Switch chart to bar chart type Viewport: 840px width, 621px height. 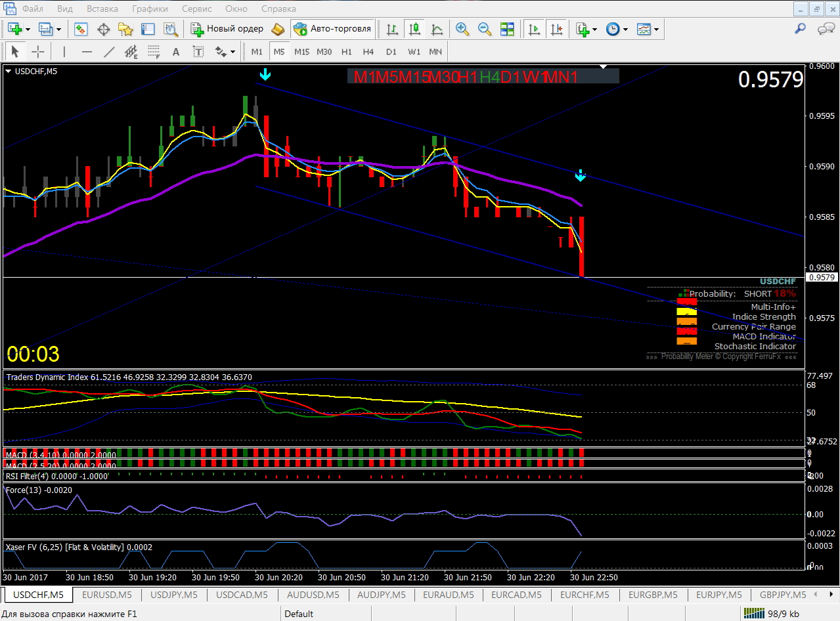click(x=392, y=29)
